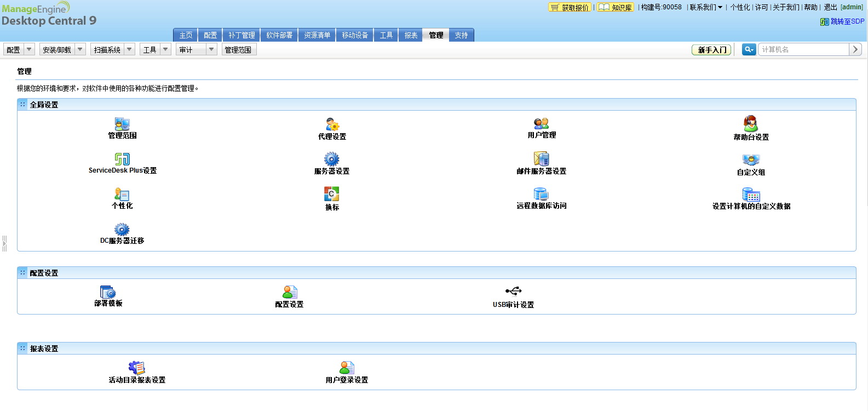Switch to the 补丁管理 tab

pos(242,35)
